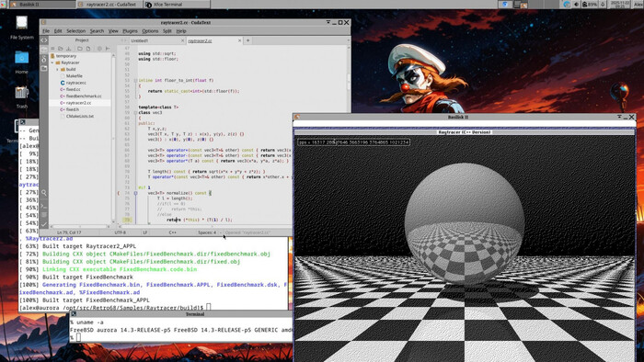Open the File System desktop icon
Viewport: 644px width, 362px height.
(22, 27)
